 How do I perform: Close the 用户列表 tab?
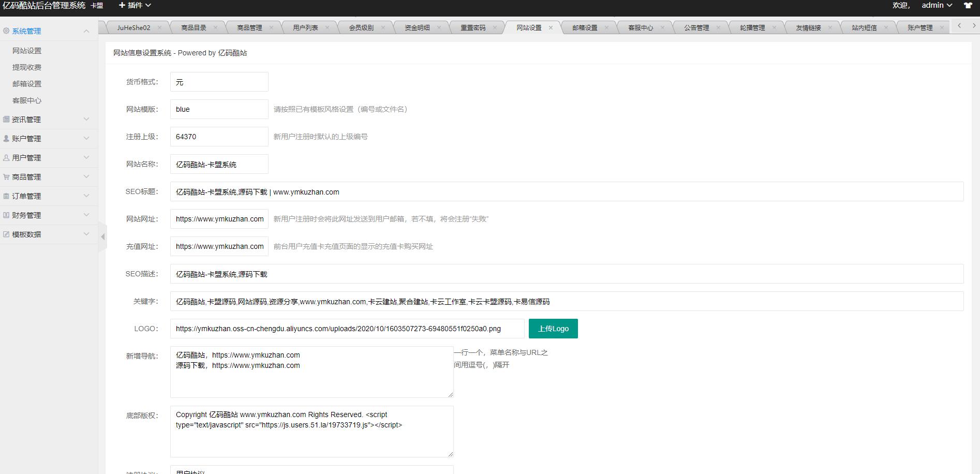click(327, 28)
